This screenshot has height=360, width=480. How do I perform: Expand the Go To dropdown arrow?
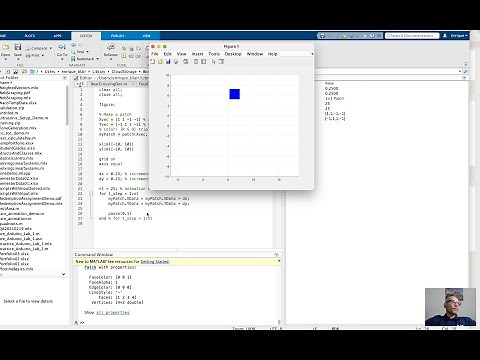pyautogui.click(x=62, y=59)
